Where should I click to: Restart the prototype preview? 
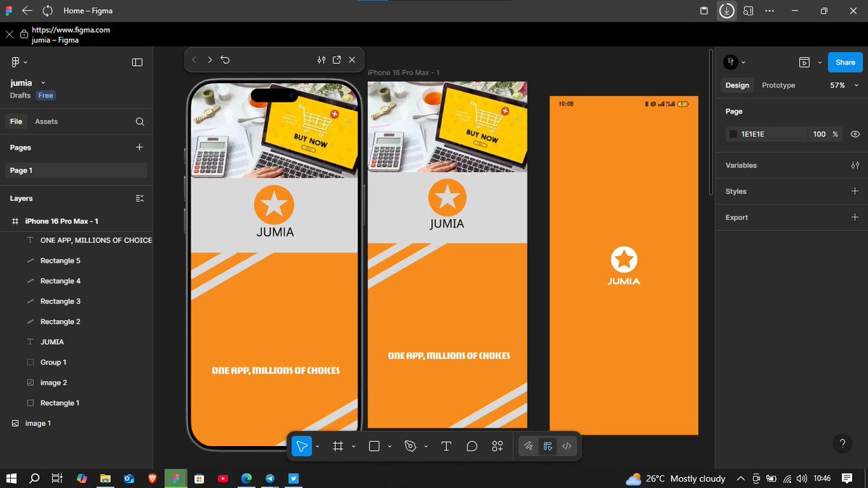226,60
